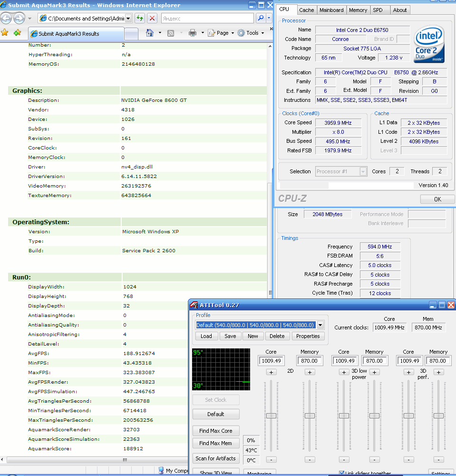
Task: Expand the Tools menu dropdown arrow
Action: [x=262, y=33]
